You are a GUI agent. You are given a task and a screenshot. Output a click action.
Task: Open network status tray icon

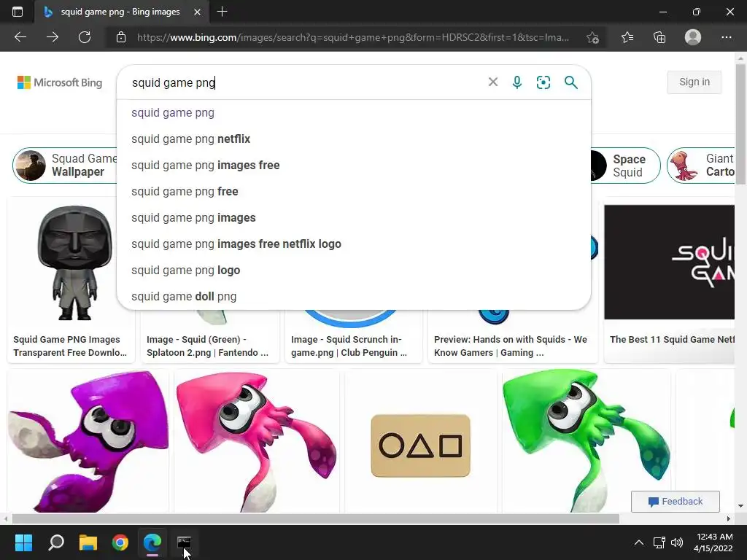click(659, 542)
